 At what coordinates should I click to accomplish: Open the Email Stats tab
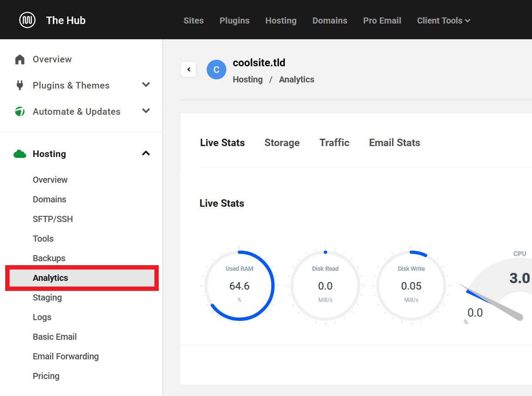pyautogui.click(x=394, y=143)
